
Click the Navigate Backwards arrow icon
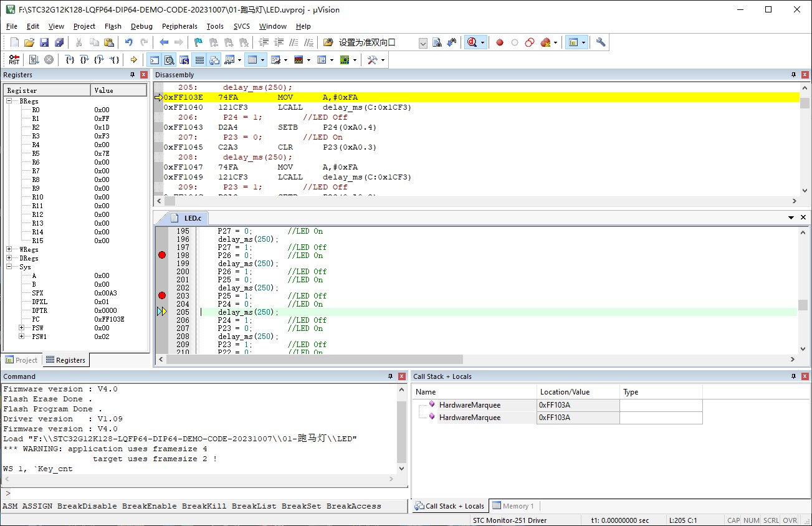(164, 42)
